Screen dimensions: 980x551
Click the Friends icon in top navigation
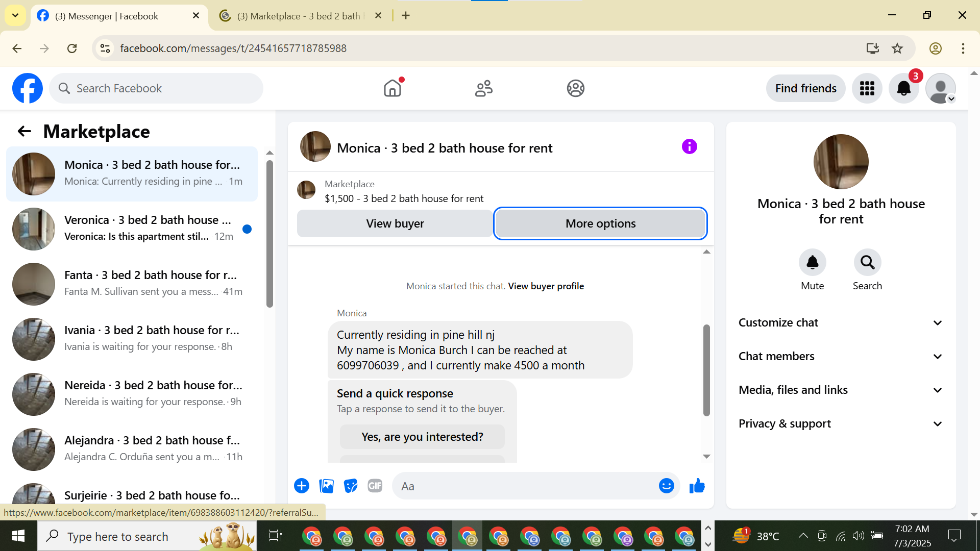483,88
